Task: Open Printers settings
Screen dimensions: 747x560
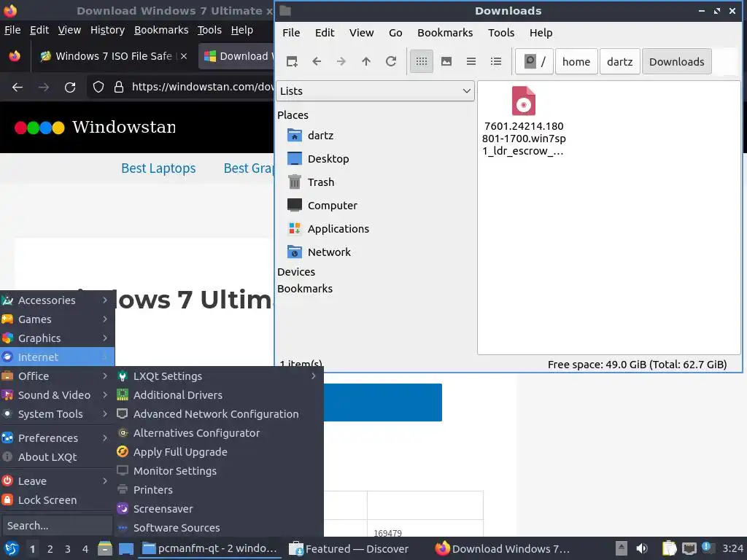Action: pyautogui.click(x=219, y=490)
